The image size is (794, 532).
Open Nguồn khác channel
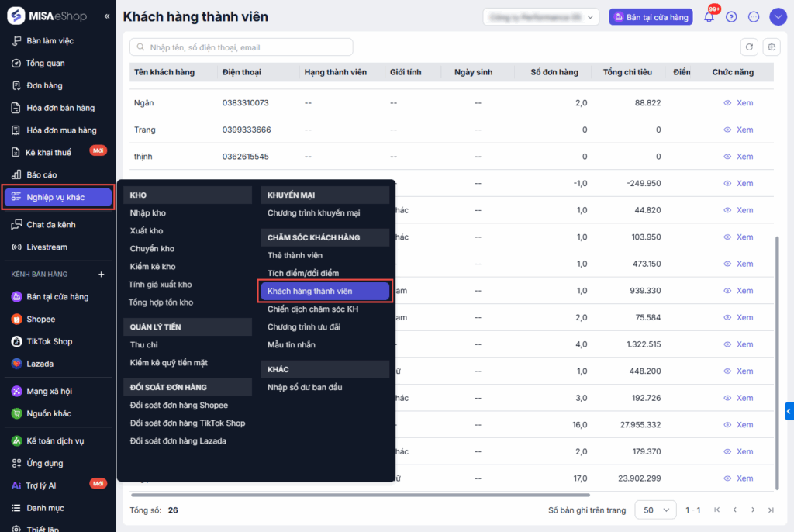pos(49,413)
